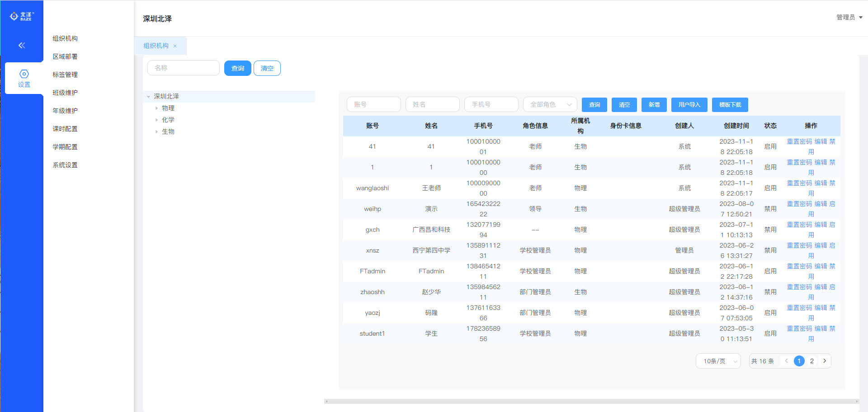Click 重置密码 for wanglaoshi row
Viewport: 868px width, 412px height.
click(799, 183)
